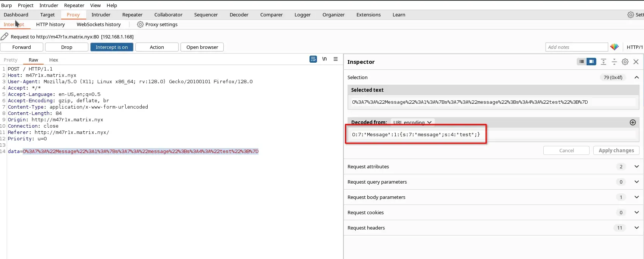The height and width of the screenshot is (259, 644).
Task: Open the Comparer tab
Action: click(x=271, y=15)
